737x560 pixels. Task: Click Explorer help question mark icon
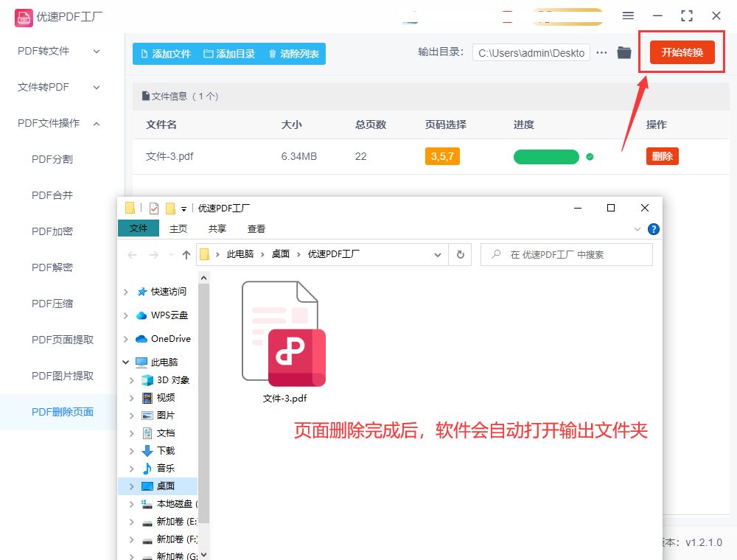pyautogui.click(x=653, y=229)
